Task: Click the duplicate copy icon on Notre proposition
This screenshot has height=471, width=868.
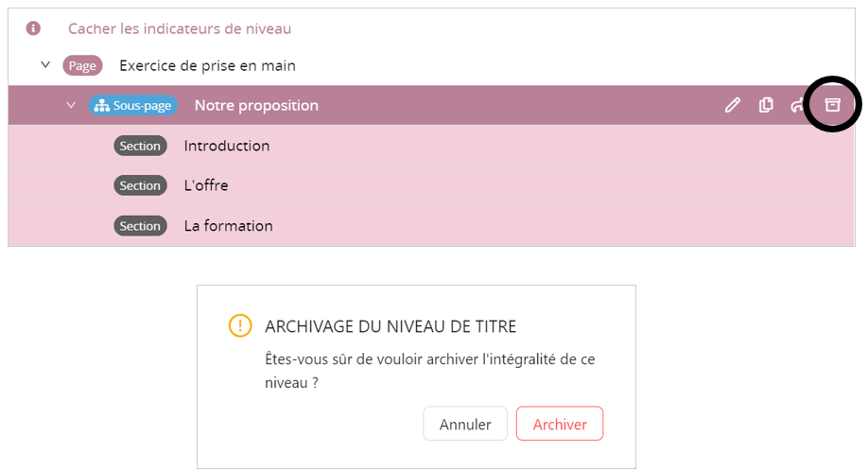Action: (766, 105)
